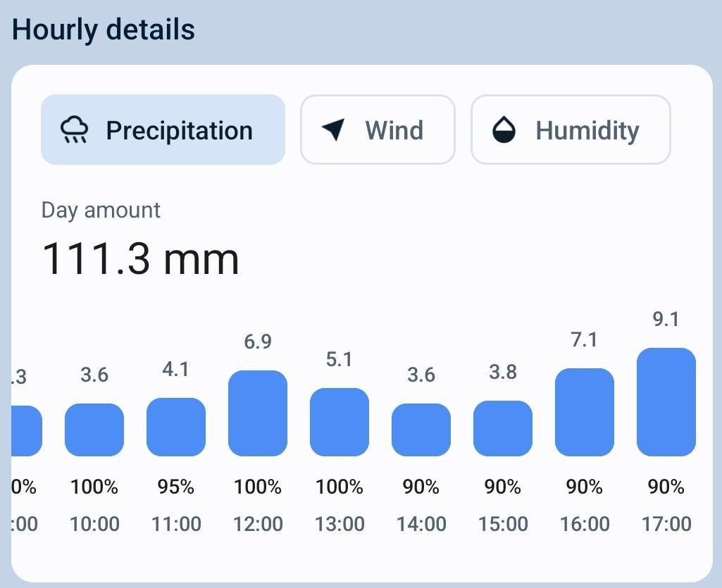
Task: Switch to the Wind tab
Action: 378,130
